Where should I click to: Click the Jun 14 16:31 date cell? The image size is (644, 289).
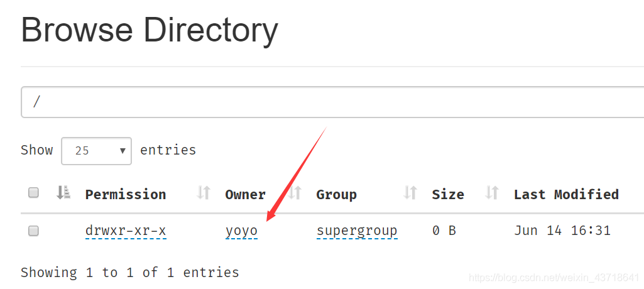pyautogui.click(x=562, y=231)
